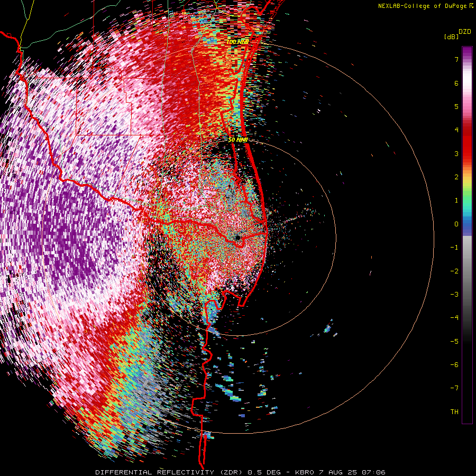Click the -1 value on the ZDR scale
The width and height of the screenshot is (476, 476).
pyautogui.click(x=454, y=248)
